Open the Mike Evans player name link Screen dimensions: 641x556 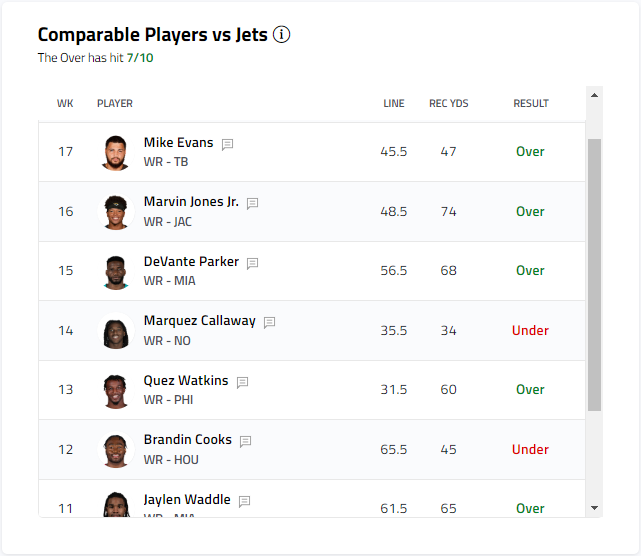[178, 143]
